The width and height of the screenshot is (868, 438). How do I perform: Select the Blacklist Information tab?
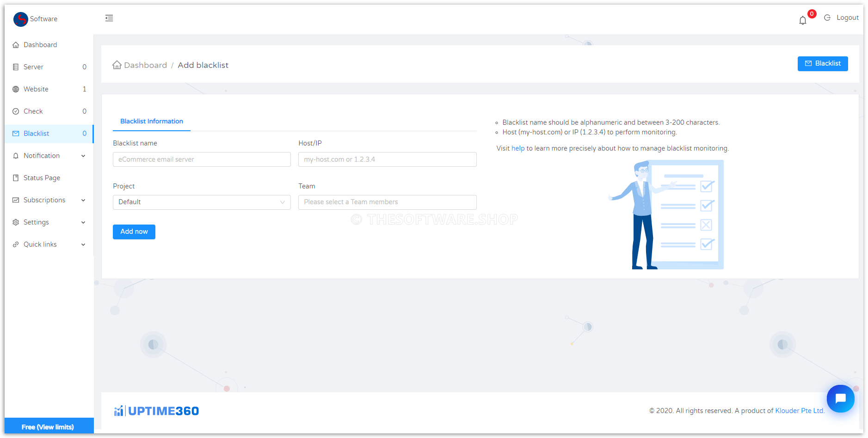[x=152, y=122]
